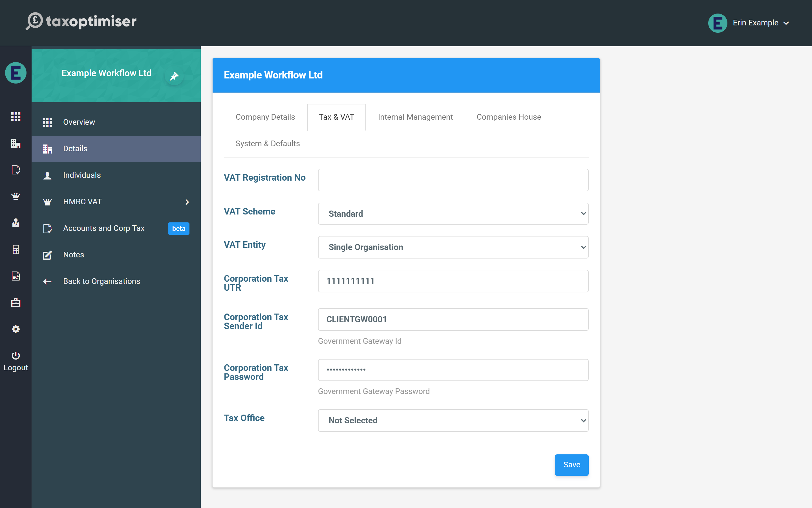Select the Tax & VAT tab
Screen dimensions: 812x508
(336, 117)
